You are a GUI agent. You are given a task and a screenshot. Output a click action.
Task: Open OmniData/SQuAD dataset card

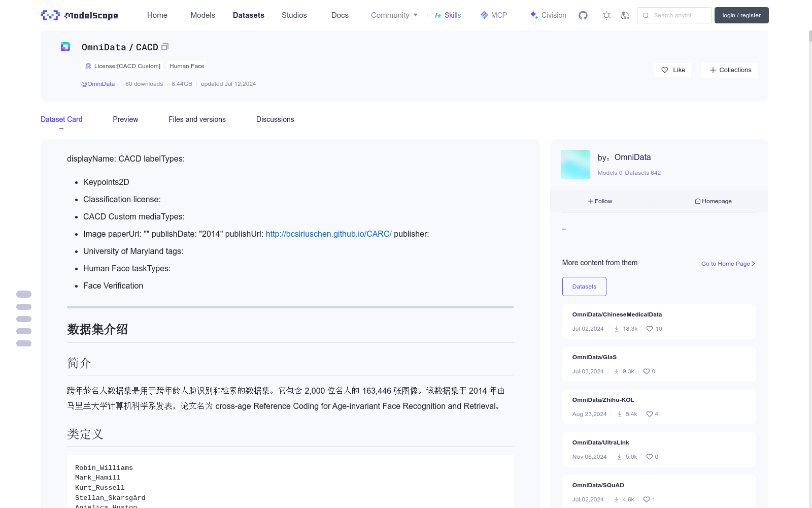point(659,492)
